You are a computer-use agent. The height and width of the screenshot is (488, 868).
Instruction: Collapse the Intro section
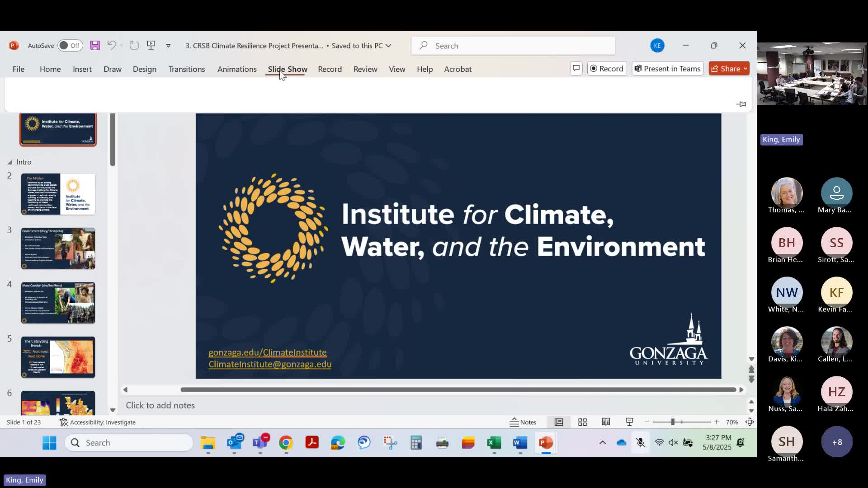pos(9,162)
